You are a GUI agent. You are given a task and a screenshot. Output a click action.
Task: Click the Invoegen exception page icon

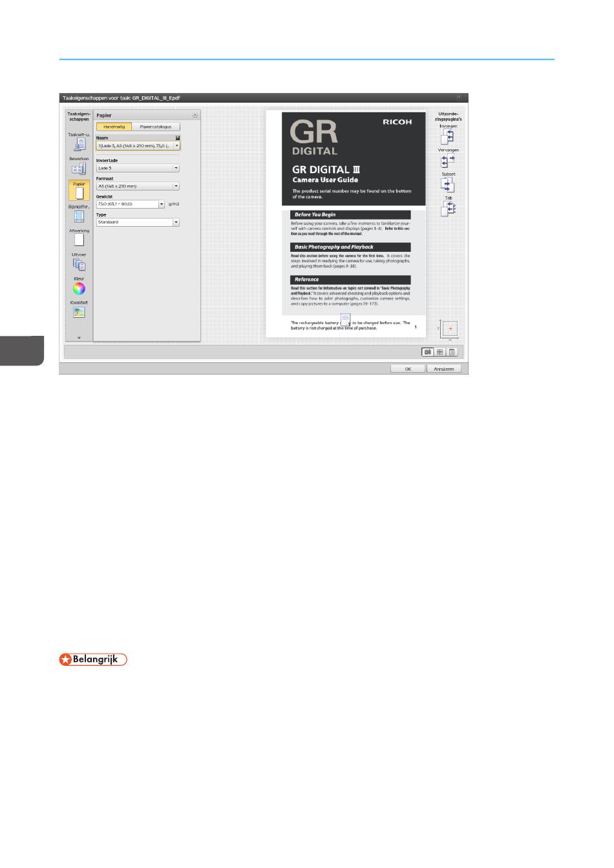[x=448, y=136]
